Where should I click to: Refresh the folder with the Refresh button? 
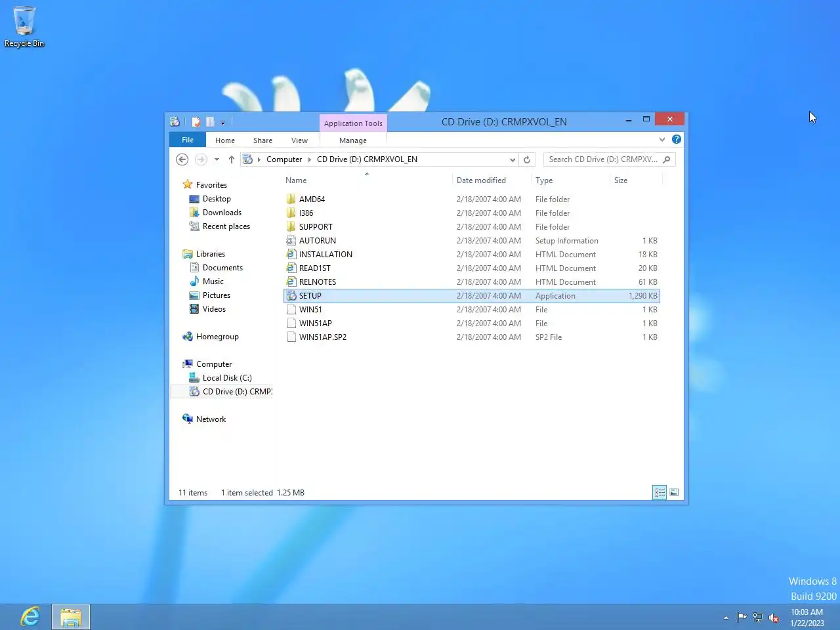tap(527, 159)
